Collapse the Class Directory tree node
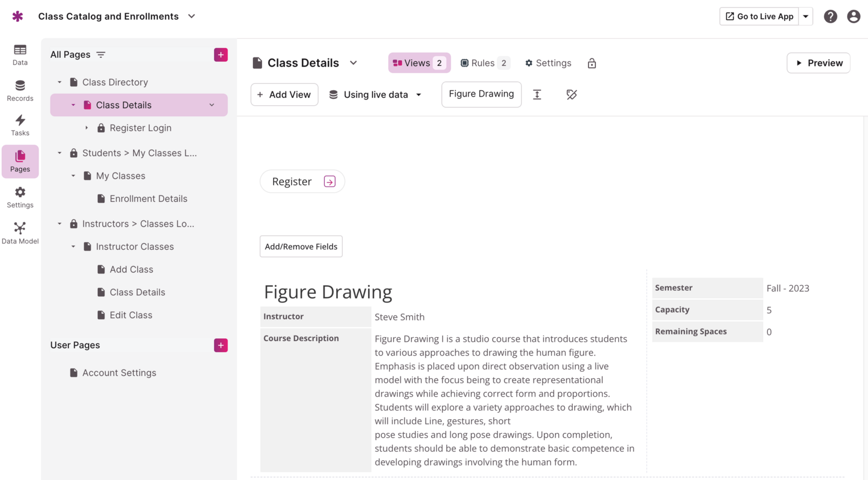Image resolution: width=868 pixels, height=480 pixels. click(x=60, y=82)
